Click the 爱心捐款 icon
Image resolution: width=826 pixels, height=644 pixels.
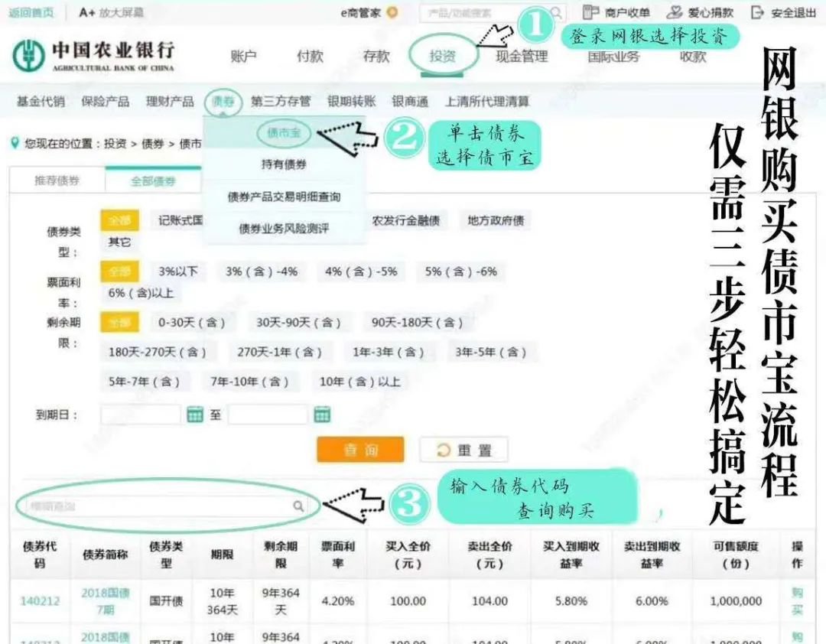pos(675,12)
